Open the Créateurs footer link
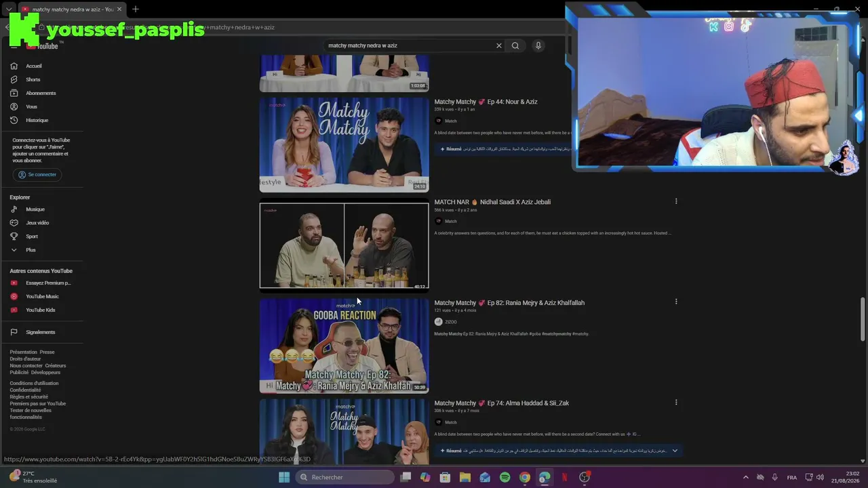 [56, 366]
